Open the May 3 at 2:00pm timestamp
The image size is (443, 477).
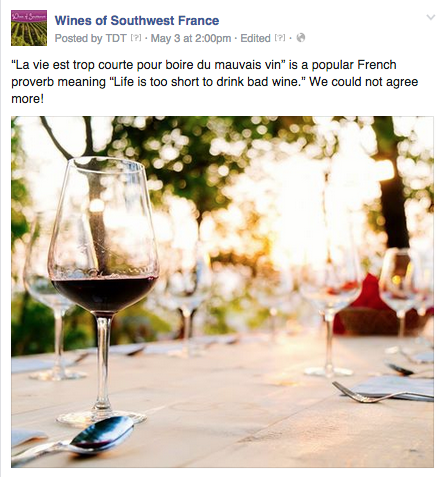click(x=191, y=38)
